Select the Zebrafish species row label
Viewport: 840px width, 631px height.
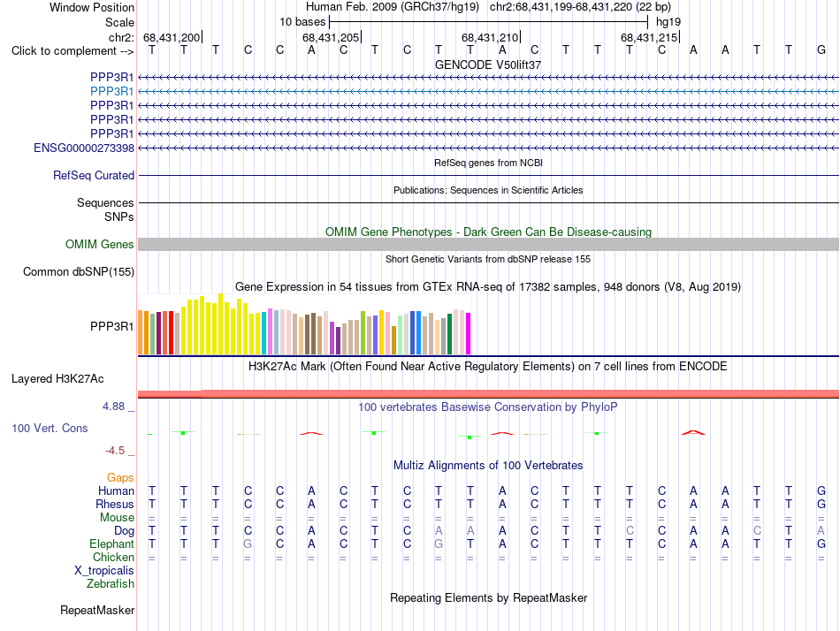[x=111, y=583]
